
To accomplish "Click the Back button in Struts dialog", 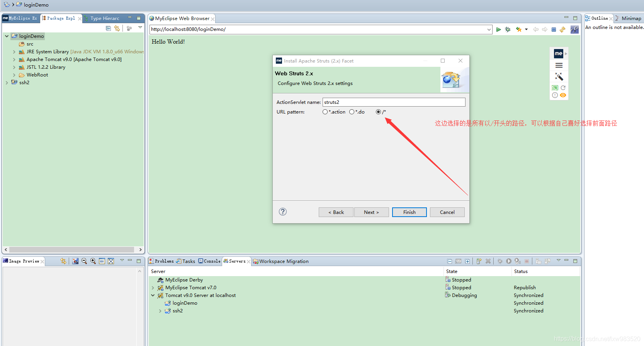I will coord(336,212).
